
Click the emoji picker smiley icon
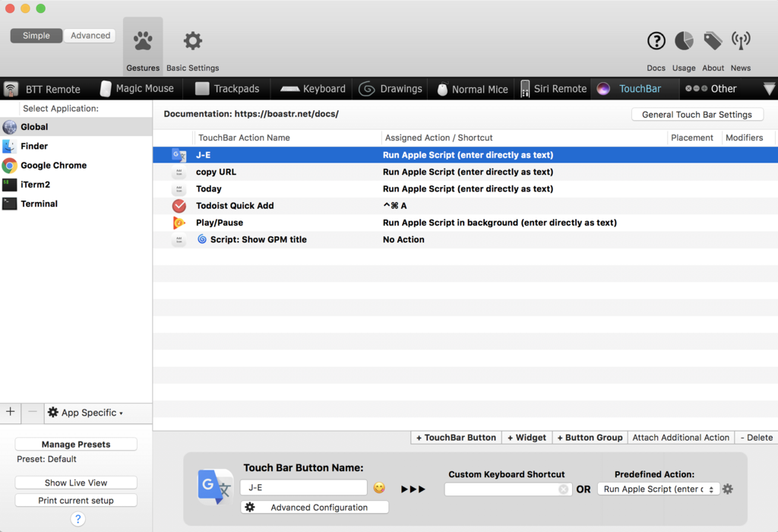tap(379, 488)
